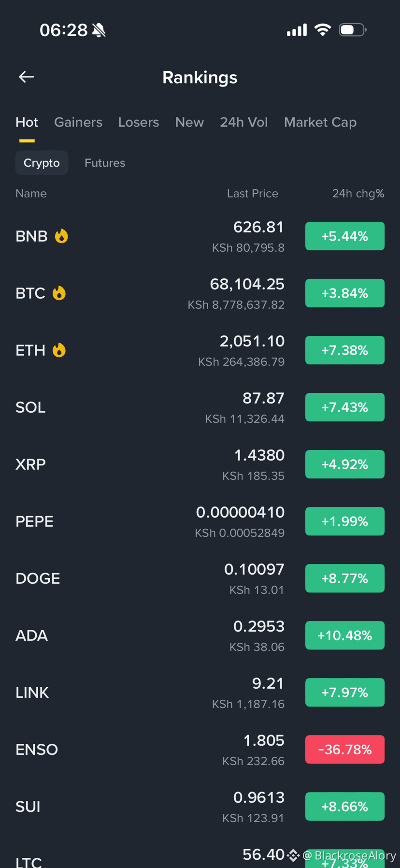This screenshot has height=868, width=400.
Task: Sort by the Name column header
Action: coord(31,193)
